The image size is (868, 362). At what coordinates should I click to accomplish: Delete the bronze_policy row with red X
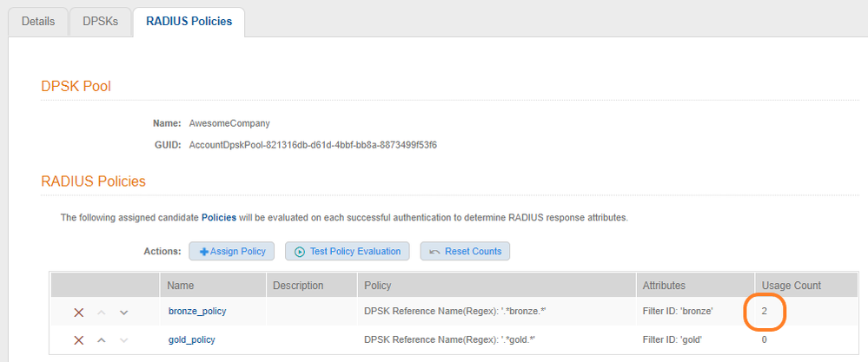click(79, 312)
